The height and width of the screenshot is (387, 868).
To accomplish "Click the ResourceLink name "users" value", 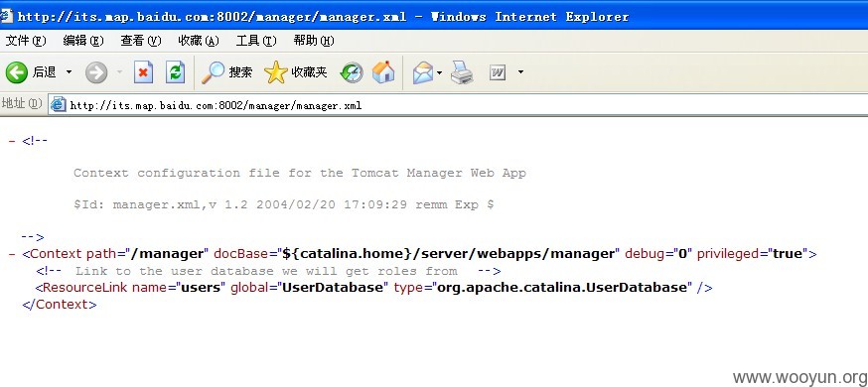I will 201,288.
